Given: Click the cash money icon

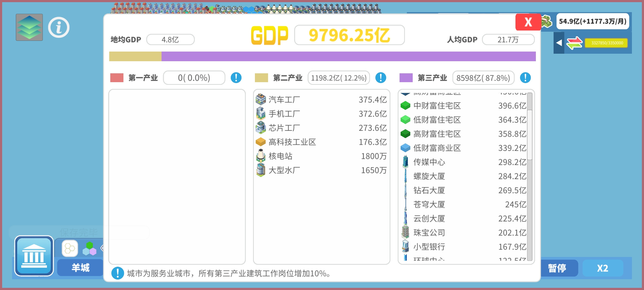Looking at the screenshot, I should [x=547, y=21].
